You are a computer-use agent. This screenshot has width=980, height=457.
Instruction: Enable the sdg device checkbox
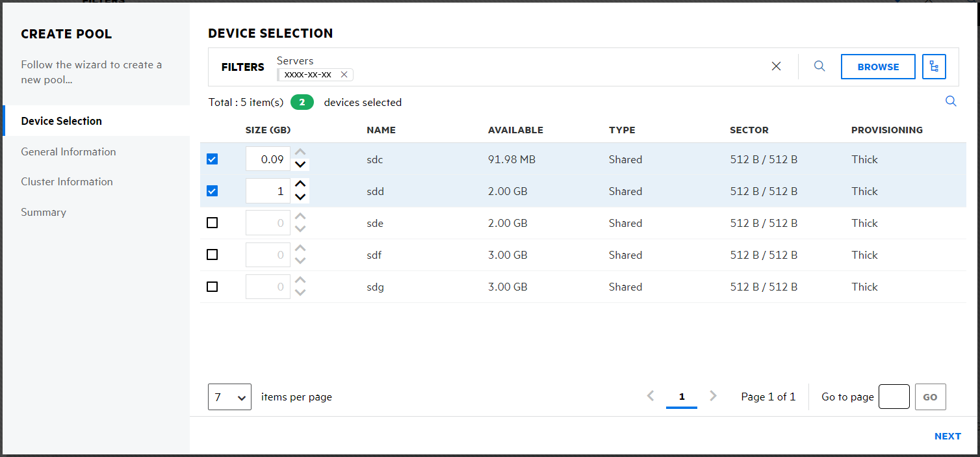[x=212, y=287]
